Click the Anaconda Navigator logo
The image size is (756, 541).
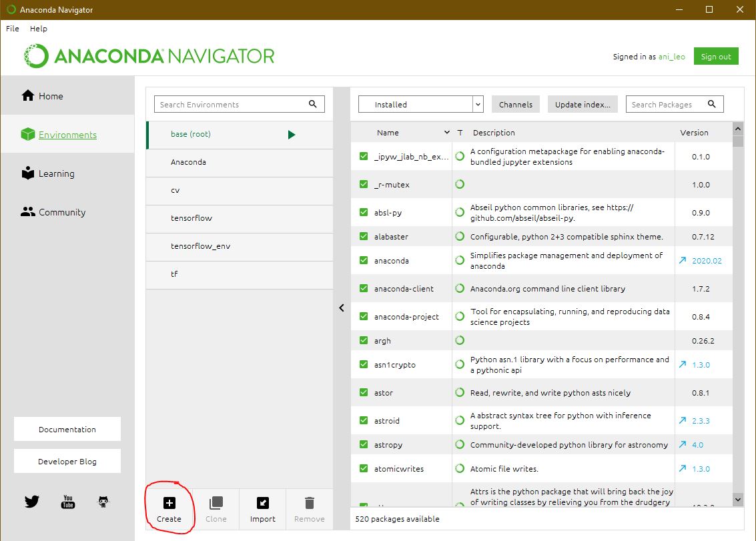(x=149, y=56)
